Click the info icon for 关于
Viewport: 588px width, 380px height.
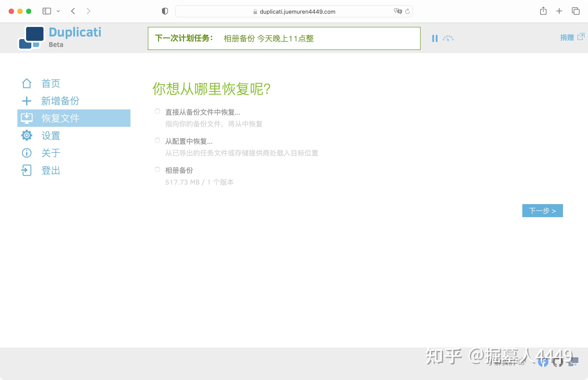coord(27,153)
